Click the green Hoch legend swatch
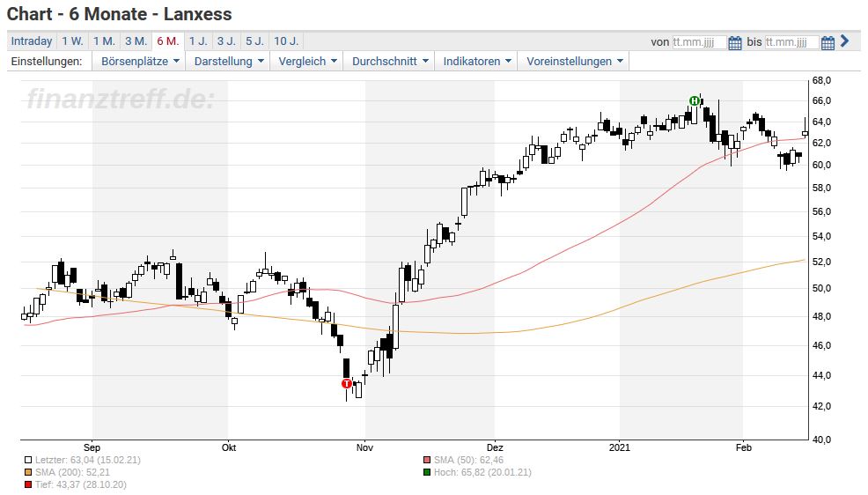Viewport: 868px width, 495px height. coord(427,472)
